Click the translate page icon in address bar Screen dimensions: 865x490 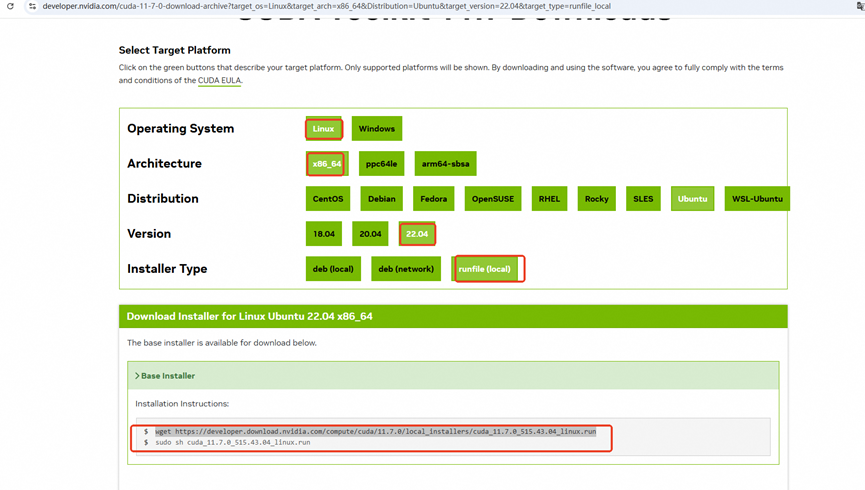pos(859,6)
